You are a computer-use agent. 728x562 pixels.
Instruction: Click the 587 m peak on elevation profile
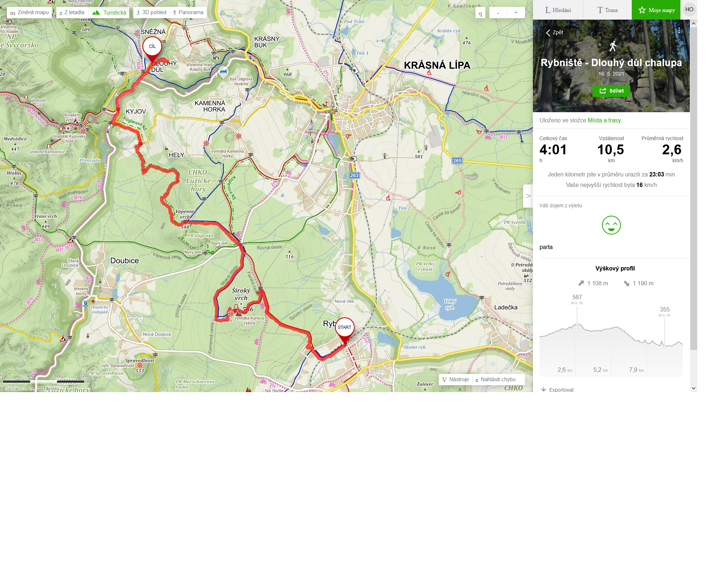point(577,323)
